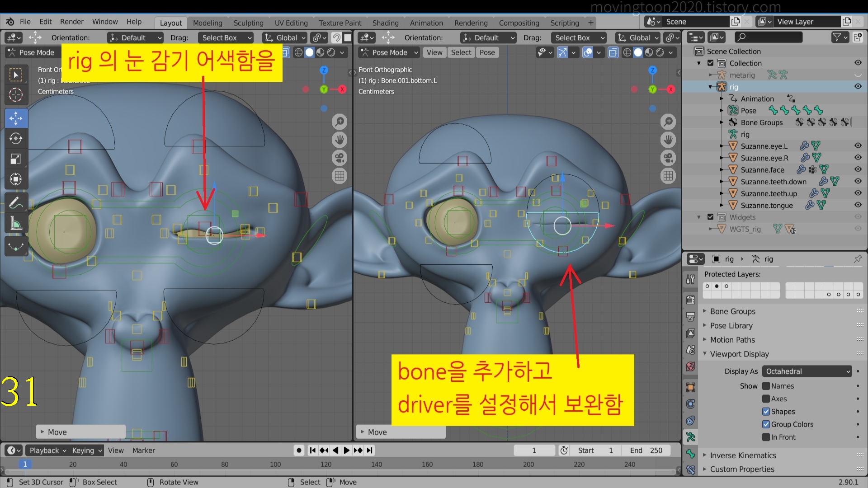Open Keying dropdown in timeline
Image resolution: width=868 pixels, height=488 pixels.
pos(87,450)
